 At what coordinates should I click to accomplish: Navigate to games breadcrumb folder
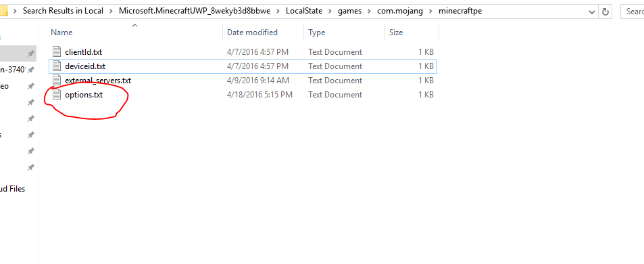pos(349,11)
